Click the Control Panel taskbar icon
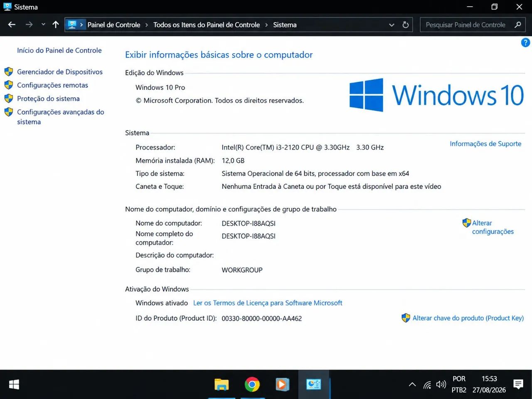The width and height of the screenshot is (532, 399). 313,384
